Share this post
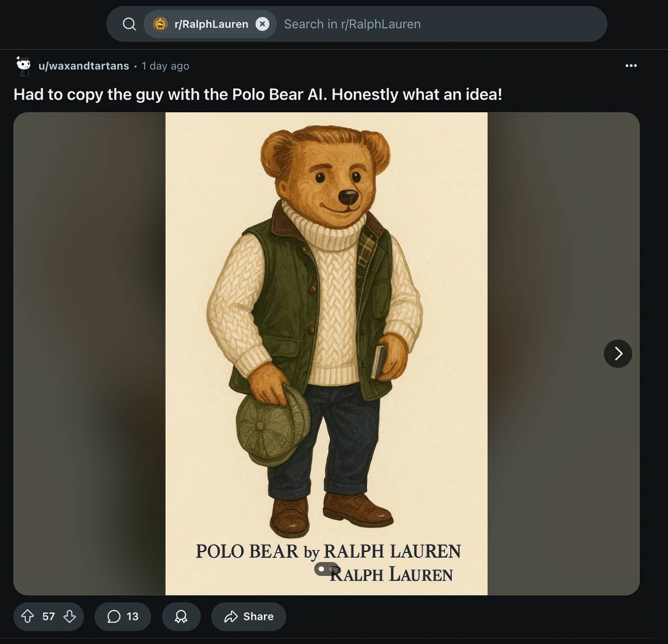The height and width of the screenshot is (644, 668). point(248,616)
